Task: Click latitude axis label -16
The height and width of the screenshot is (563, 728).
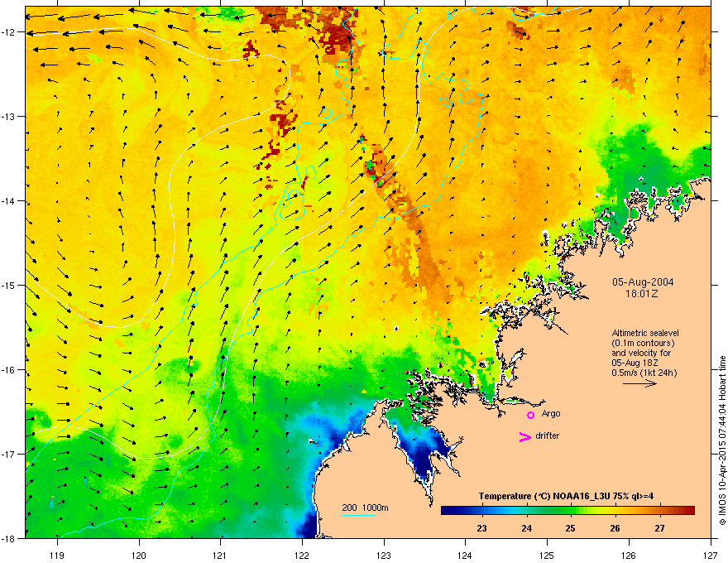Action: 9,369
